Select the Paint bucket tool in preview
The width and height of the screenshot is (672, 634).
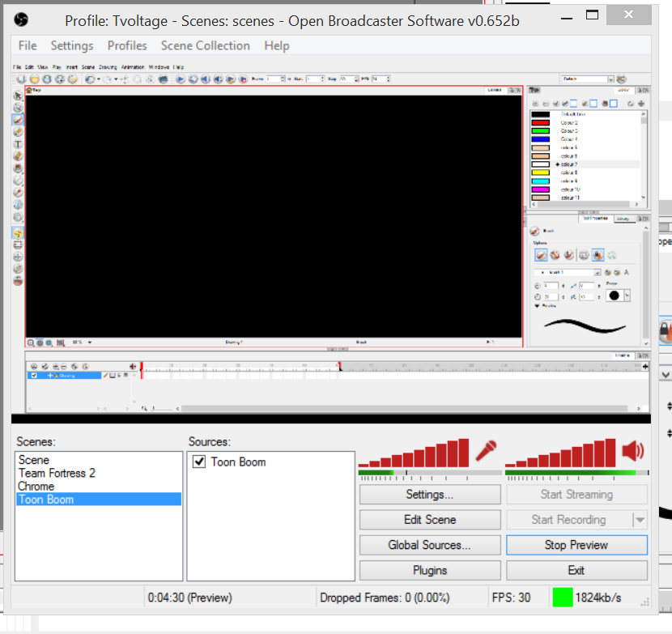[x=18, y=168]
